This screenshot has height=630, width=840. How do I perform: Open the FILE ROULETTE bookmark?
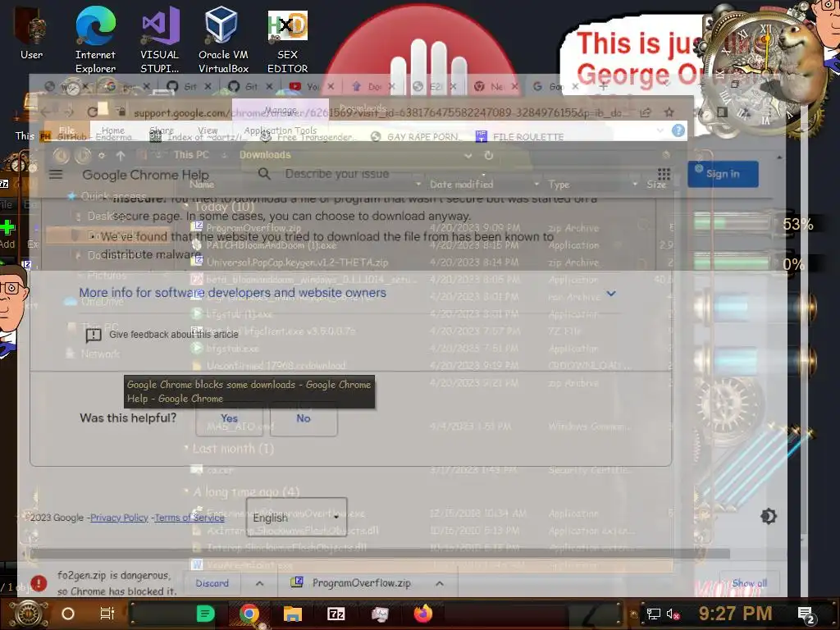click(519, 137)
